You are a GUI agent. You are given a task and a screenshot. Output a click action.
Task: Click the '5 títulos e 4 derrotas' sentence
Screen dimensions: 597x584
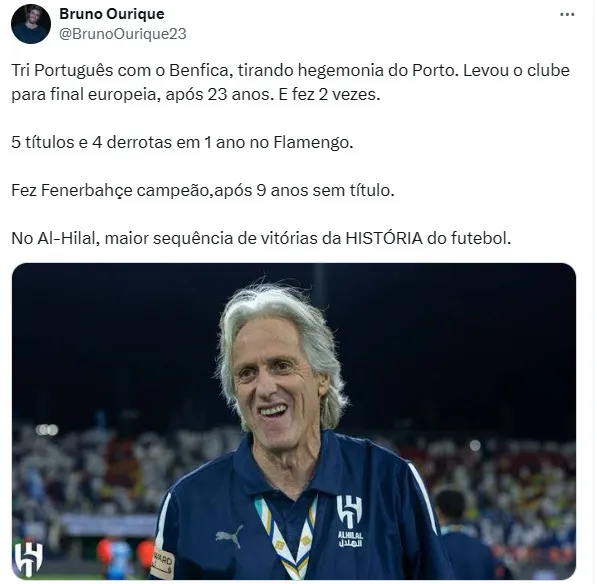pyautogui.click(x=182, y=142)
